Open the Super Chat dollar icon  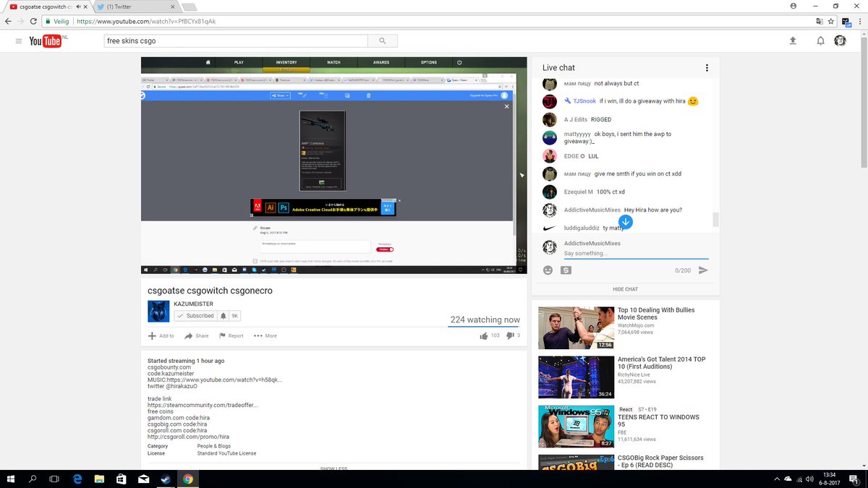tap(566, 270)
